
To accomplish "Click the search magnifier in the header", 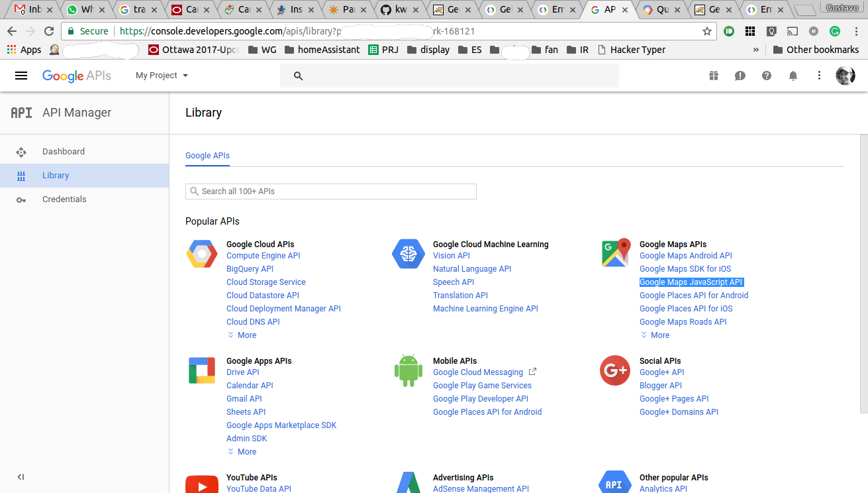I will (x=298, y=76).
